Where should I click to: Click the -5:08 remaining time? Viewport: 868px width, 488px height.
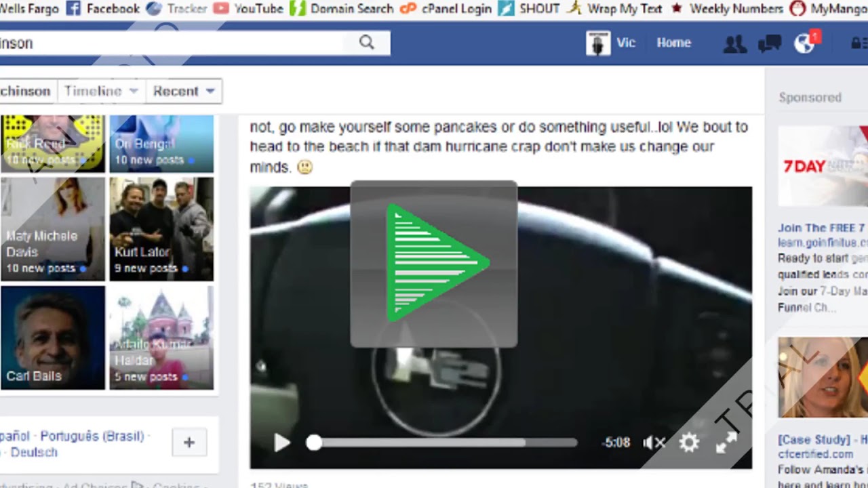pyautogui.click(x=616, y=443)
